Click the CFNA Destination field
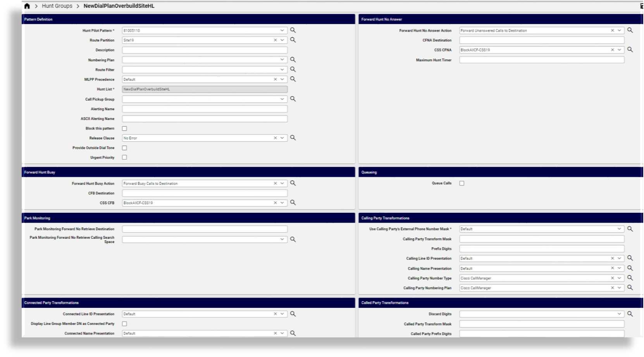 click(542, 40)
